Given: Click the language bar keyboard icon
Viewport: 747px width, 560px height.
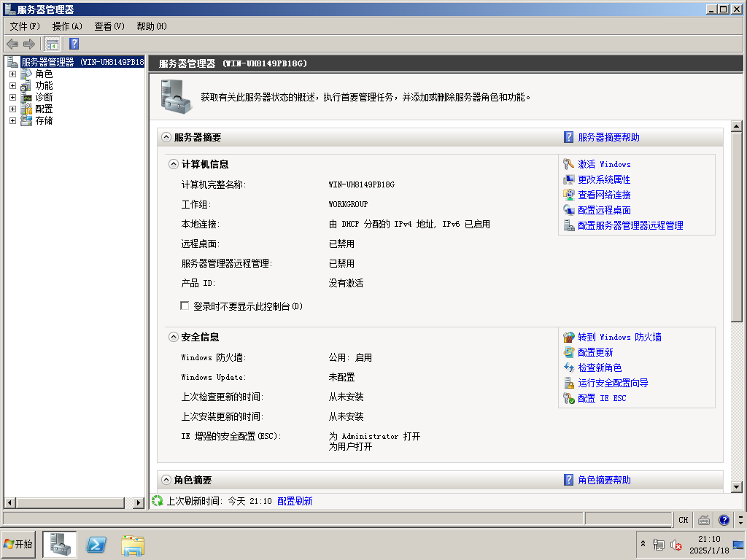Looking at the screenshot, I should 704,520.
